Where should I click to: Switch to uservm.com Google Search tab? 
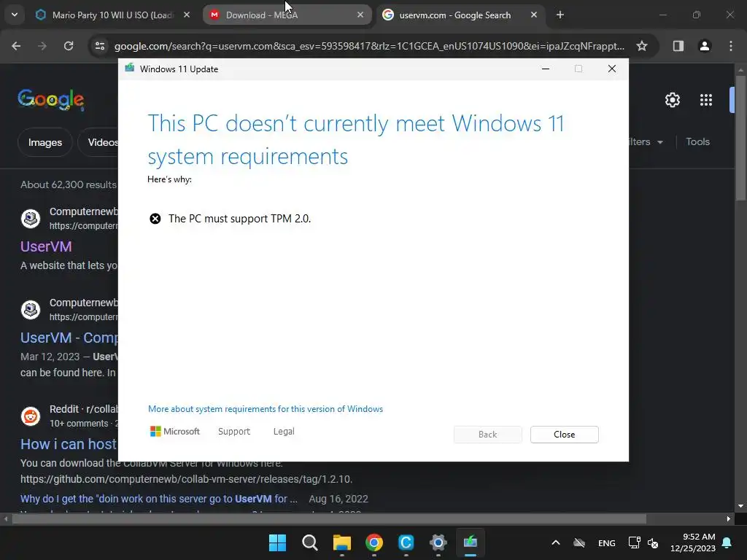[455, 15]
